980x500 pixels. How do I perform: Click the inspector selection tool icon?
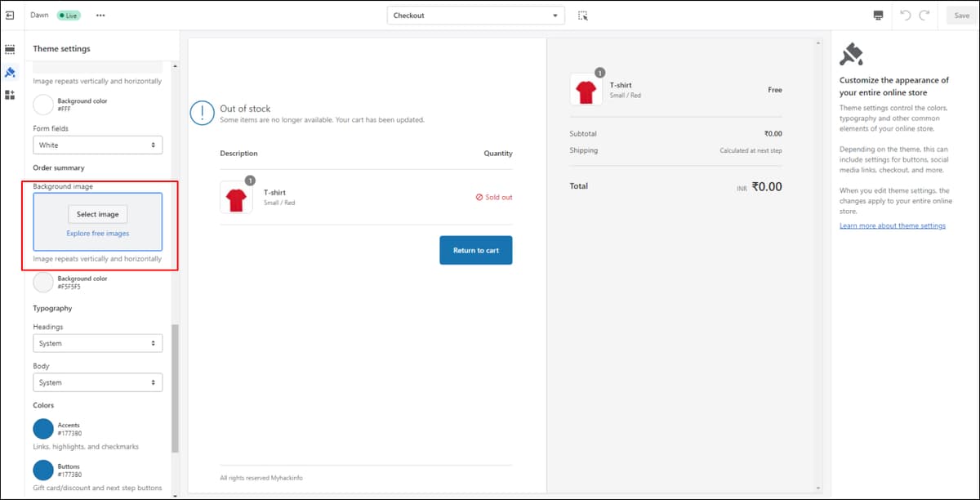582,16
